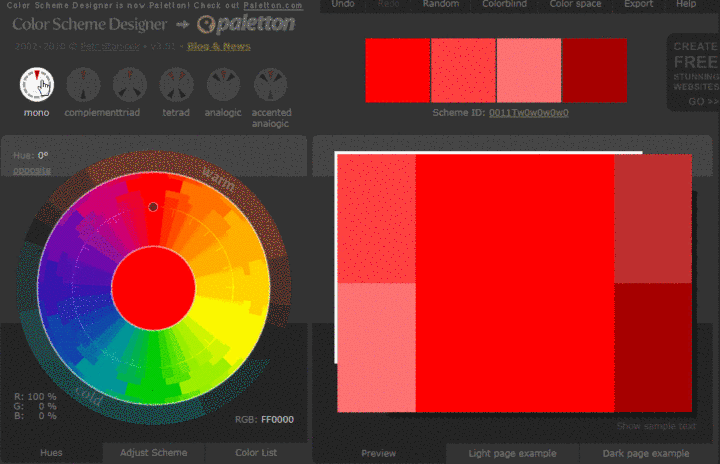Click the Paletton logo
Viewport: 720px width, 464px height.
246,24
